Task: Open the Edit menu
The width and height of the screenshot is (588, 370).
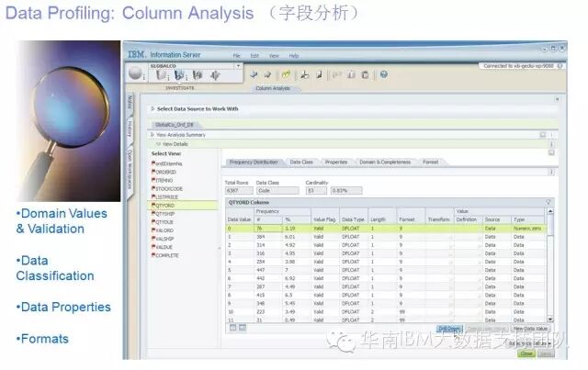Action: point(254,55)
